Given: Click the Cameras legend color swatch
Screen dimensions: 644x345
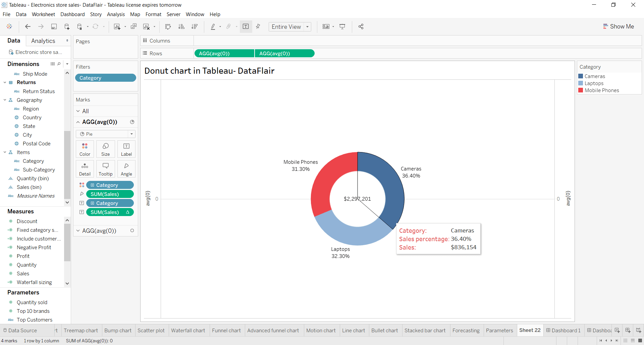Looking at the screenshot, I should (x=581, y=76).
